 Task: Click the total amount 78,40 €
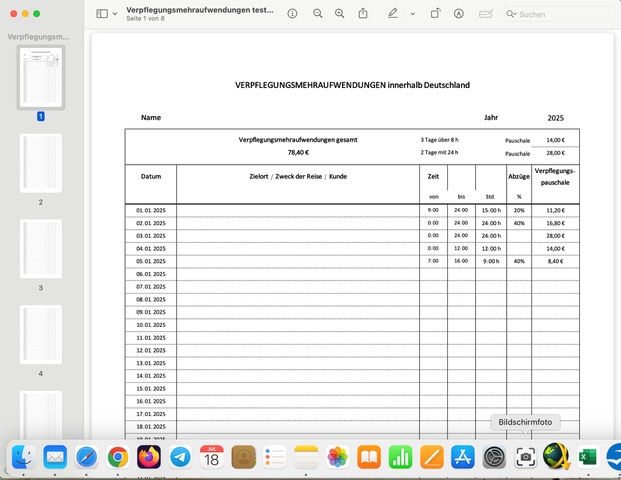(298, 152)
